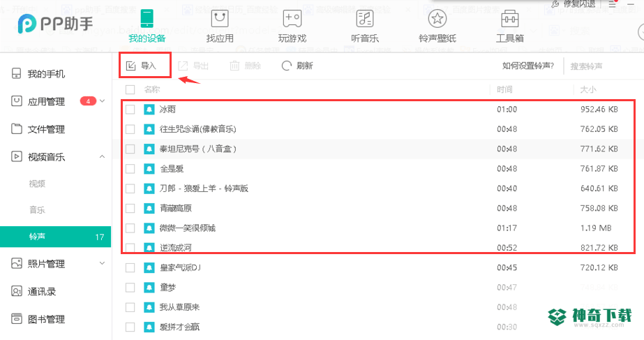Check the box for 往生咒念诵(佛教音乐)
The height and width of the screenshot is (340, 644).
[x=130, y=129]
